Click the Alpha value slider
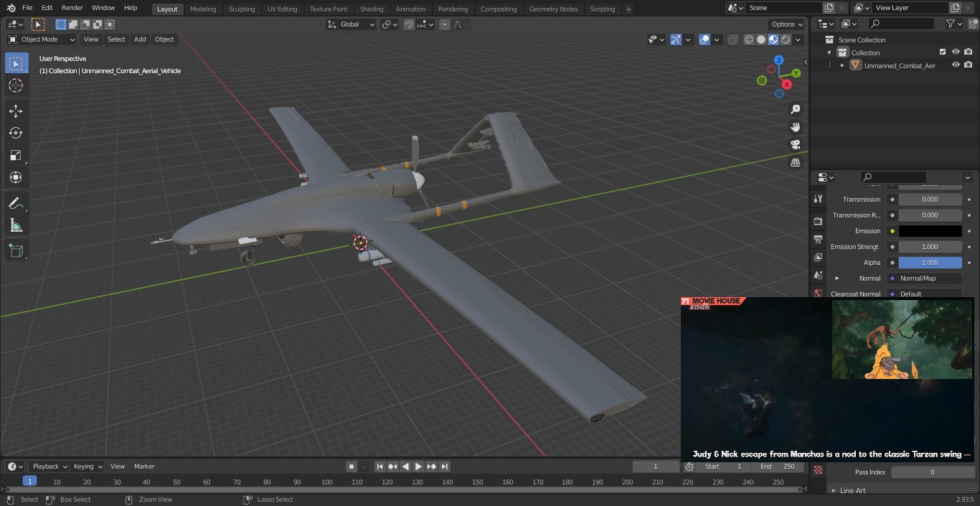Image resolution: width=980 pixels, height=506 pixels. point(930,263)
